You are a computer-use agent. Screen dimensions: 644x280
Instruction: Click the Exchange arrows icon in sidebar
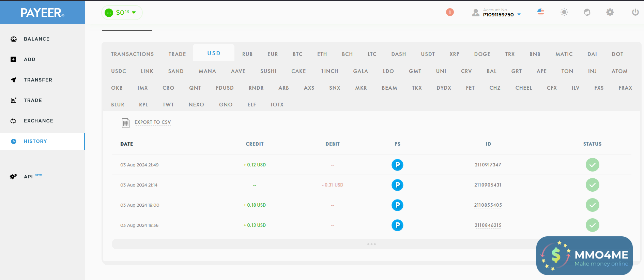pyautogui.click(x=14, y=121)
